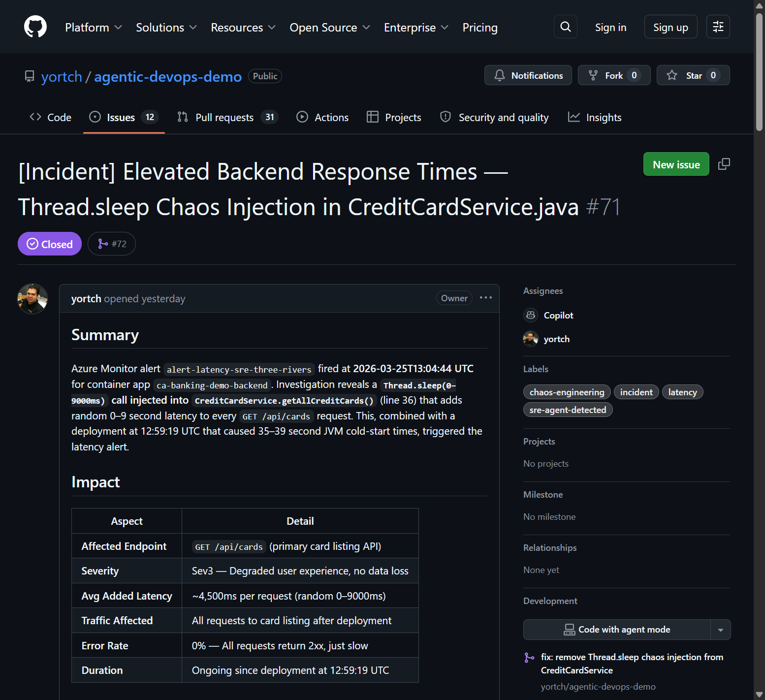Click the Sign up button

pyautogui.click(x=670, y=27)
